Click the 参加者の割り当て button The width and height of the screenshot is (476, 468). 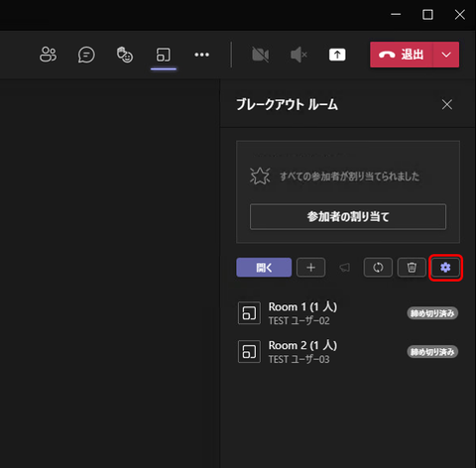pos(348,217)
